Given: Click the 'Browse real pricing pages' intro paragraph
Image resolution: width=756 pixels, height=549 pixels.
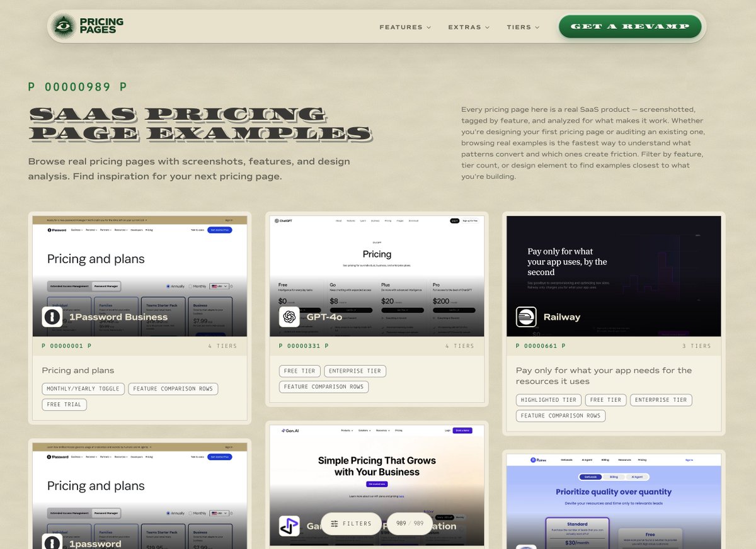Looking at the screenshot, I should pos(189,169).
